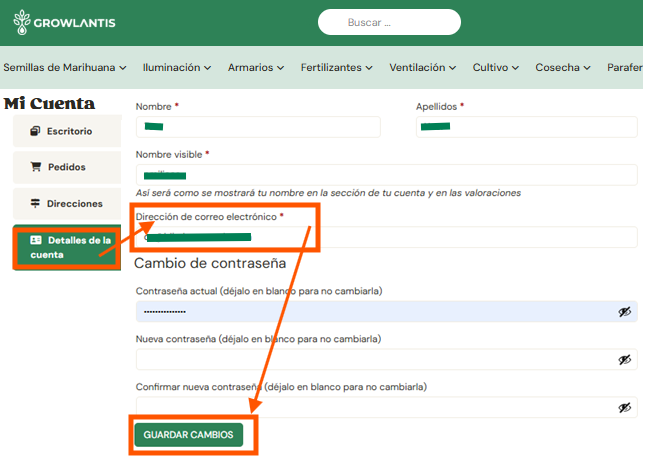Click the Direcciones signpost icon
This screenshot has height=457, width=645.
click(x=35, y=203)
